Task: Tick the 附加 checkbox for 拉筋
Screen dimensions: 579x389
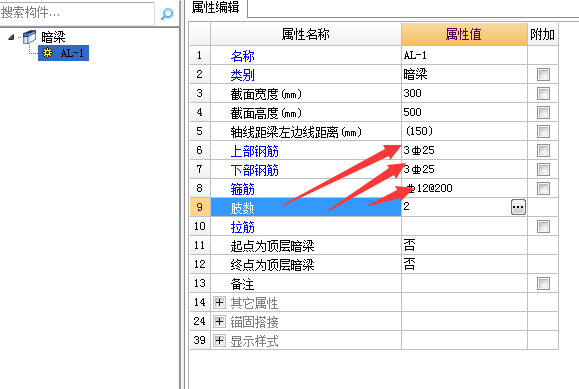Action: tap(543, 226)
